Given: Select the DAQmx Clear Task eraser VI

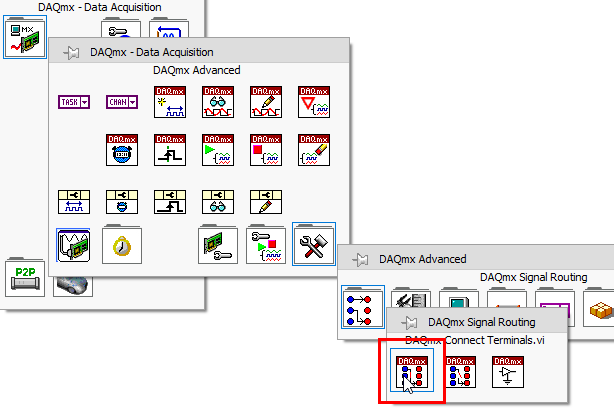Looking at the screenshot, I should (x=314, y=150).
